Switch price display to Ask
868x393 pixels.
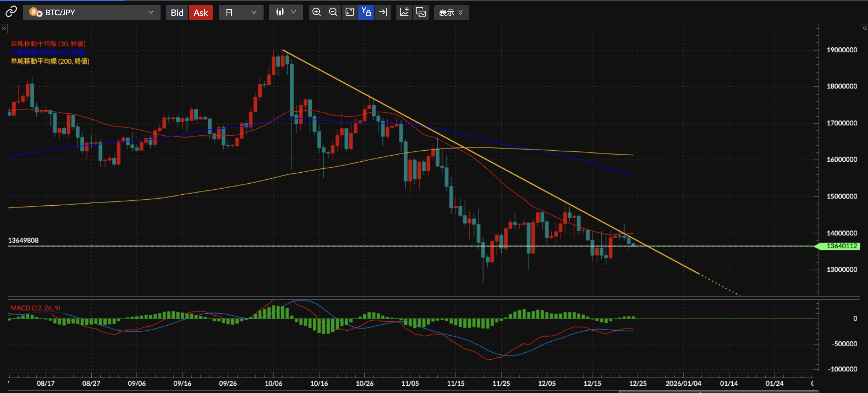[200, 13]
